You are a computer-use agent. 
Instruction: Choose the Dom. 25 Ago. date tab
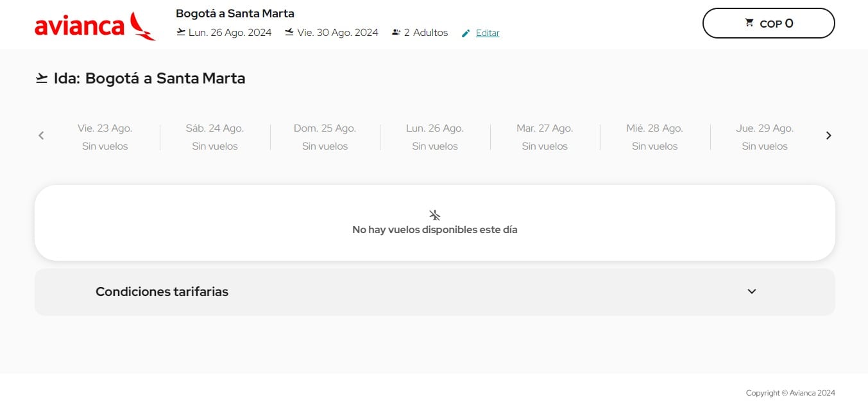pos(325,137)
